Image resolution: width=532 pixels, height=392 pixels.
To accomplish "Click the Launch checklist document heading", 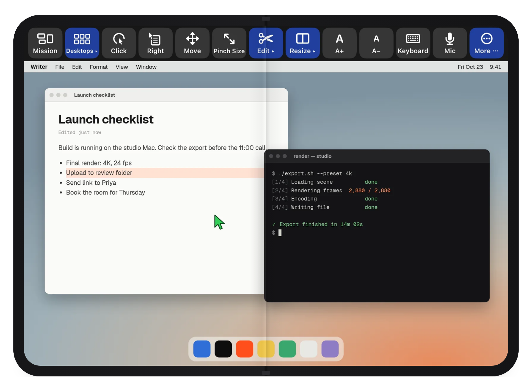I will click(106, 119).
